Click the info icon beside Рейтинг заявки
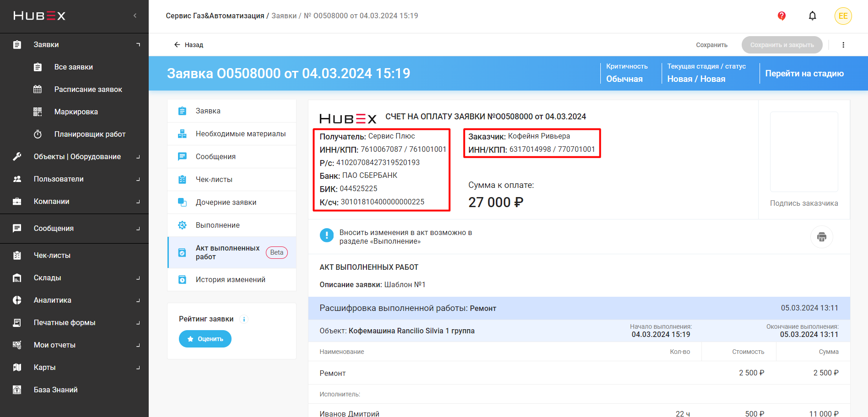 [x=244, y=319]
